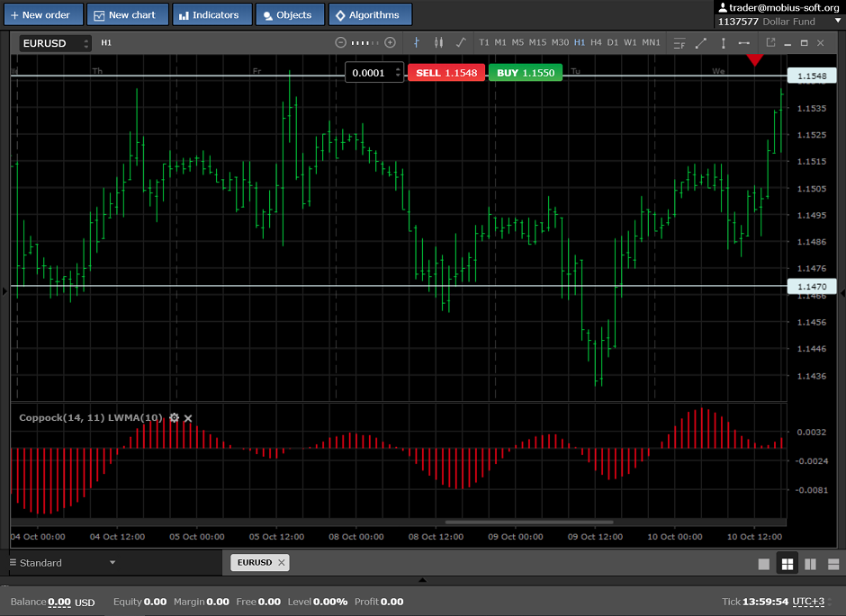Image resolution: width=846 pixels, height=616 pixels.
Task: Switch to side-by-side column layout
Action: (810, 564)
